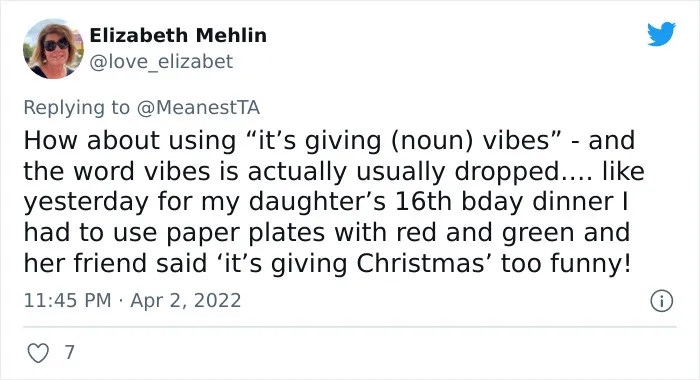Like the tweet with the heart icon
Screen dimensions: 700x380
click(x=38, y=353)
